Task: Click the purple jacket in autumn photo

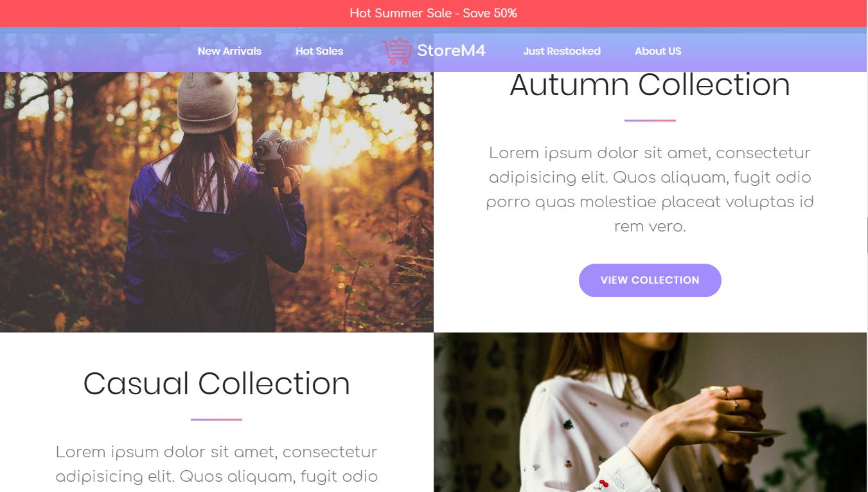Action: tap(215, 244)
